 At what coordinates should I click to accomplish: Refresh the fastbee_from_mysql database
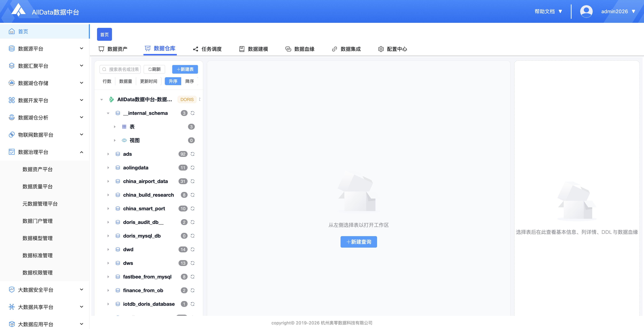pyautogui.click(x=192, y=277)
